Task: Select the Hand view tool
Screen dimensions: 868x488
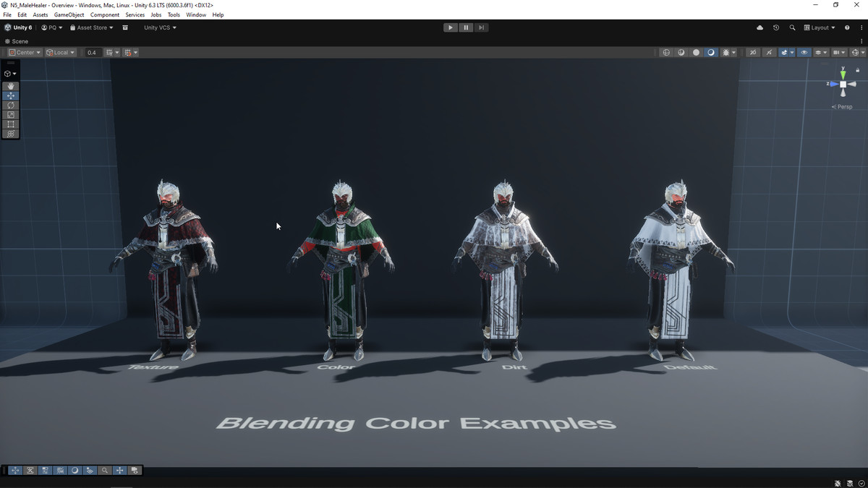Action: (11, 86)
